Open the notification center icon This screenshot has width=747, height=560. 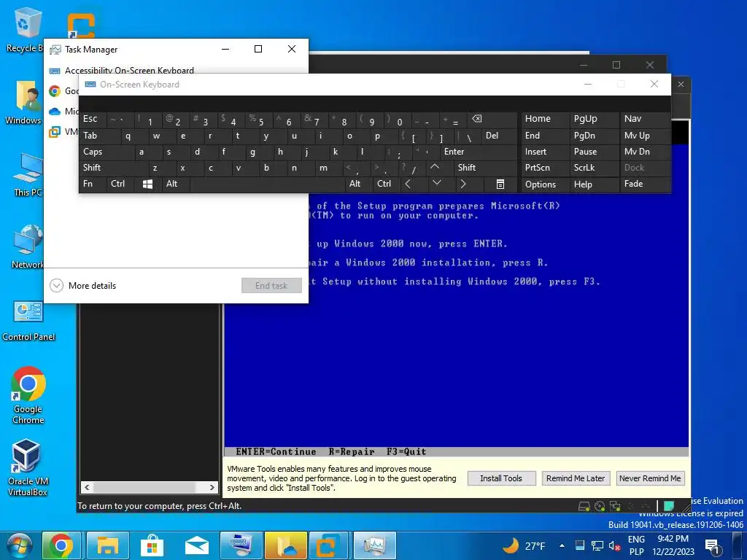tap(712, 546)
